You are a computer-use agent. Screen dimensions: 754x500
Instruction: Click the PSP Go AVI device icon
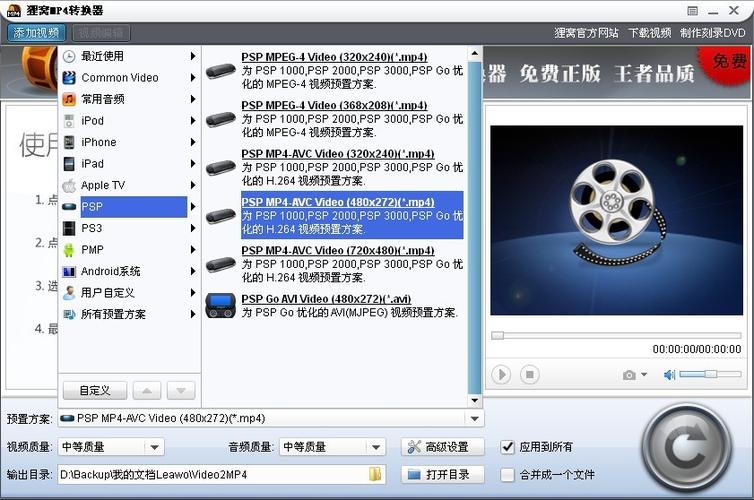[220, 306]
